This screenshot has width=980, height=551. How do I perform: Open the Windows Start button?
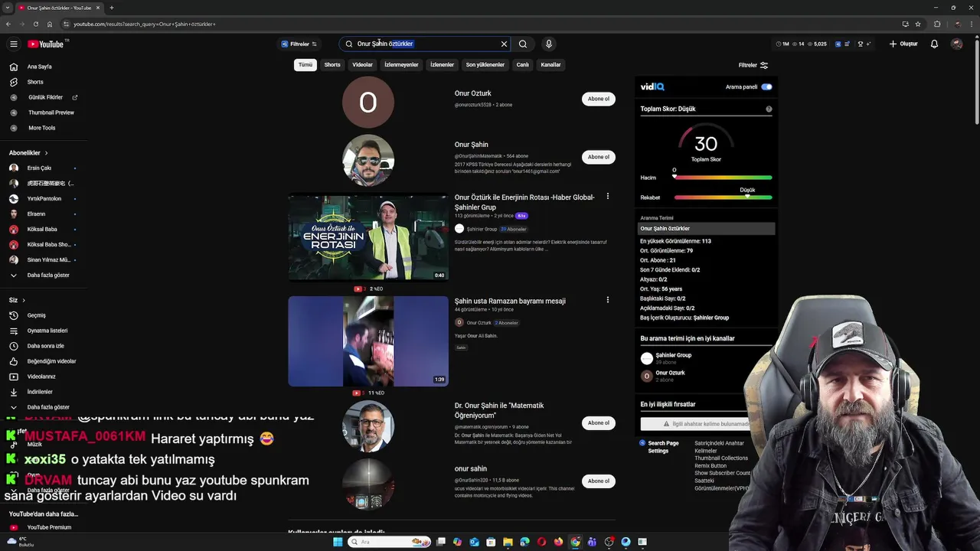(x=338, y=542)
